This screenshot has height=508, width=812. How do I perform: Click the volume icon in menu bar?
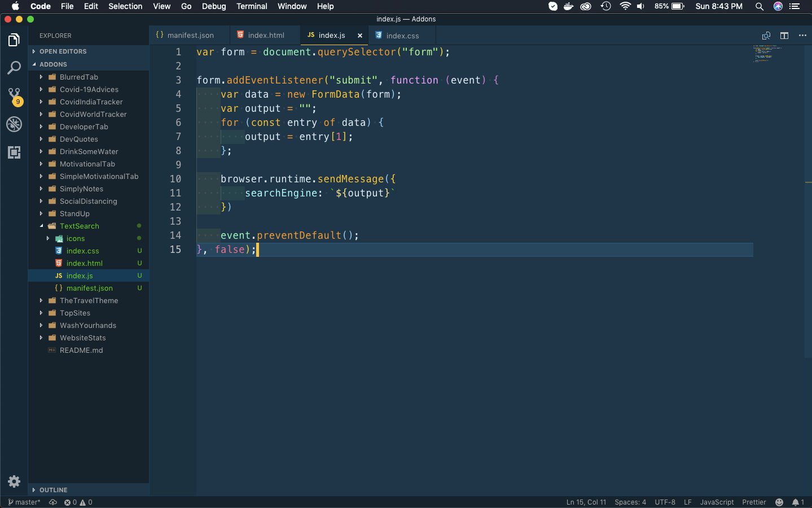pos(641,6)
